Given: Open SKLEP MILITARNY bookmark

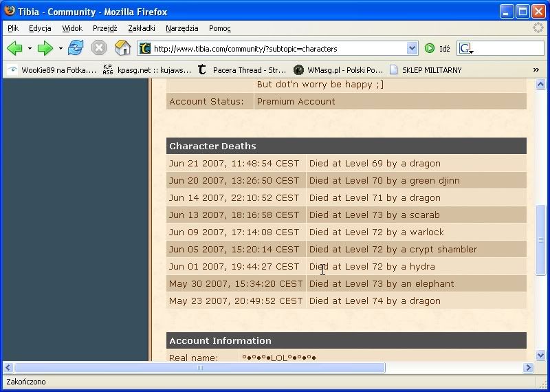Looking at the screenshot, I should [x=426, y=70].
